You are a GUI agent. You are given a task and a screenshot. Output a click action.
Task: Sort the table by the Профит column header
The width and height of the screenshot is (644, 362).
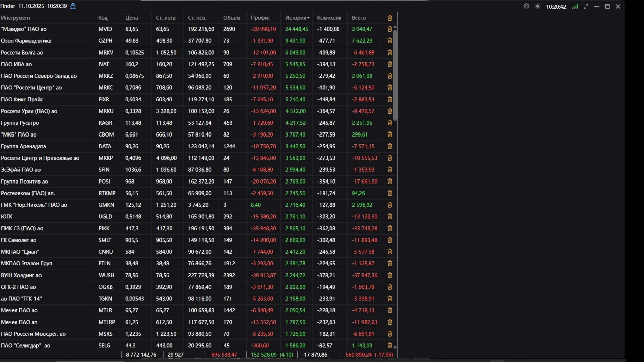[260, 18]
